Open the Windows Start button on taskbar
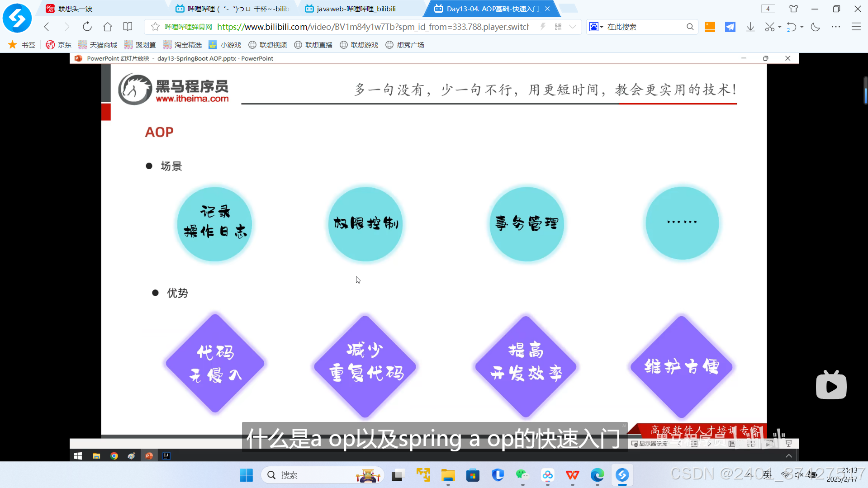 [x=246, y=475]
